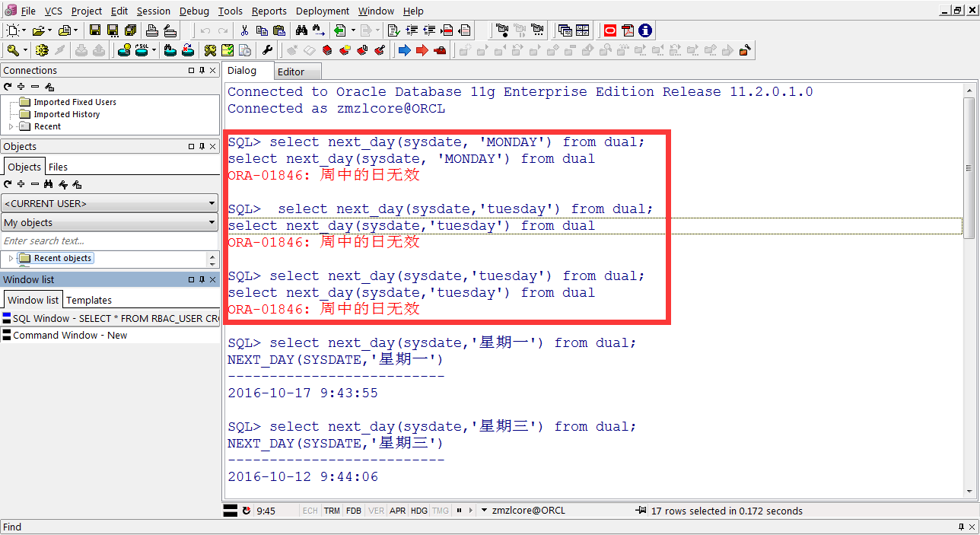Click the Print setup icon
Image resolution: width=980 pixels, height=535 pixels.
[170, 30]
